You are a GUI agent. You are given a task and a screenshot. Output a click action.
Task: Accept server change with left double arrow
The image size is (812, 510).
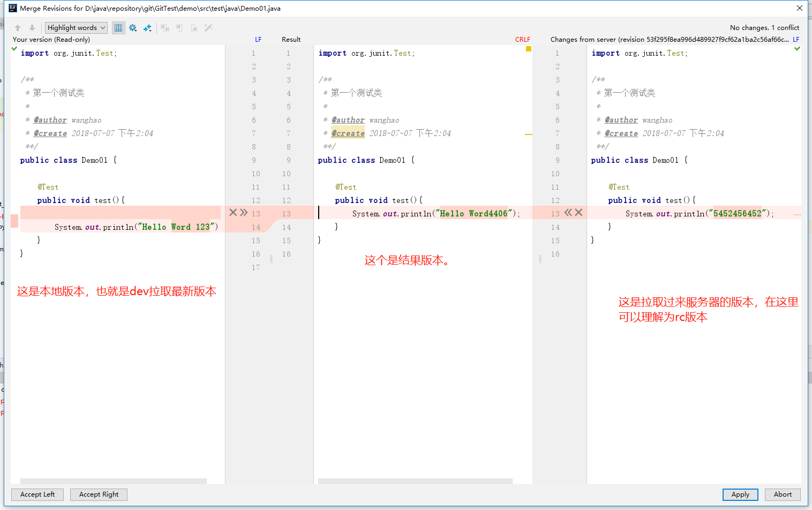pos(568,213)
